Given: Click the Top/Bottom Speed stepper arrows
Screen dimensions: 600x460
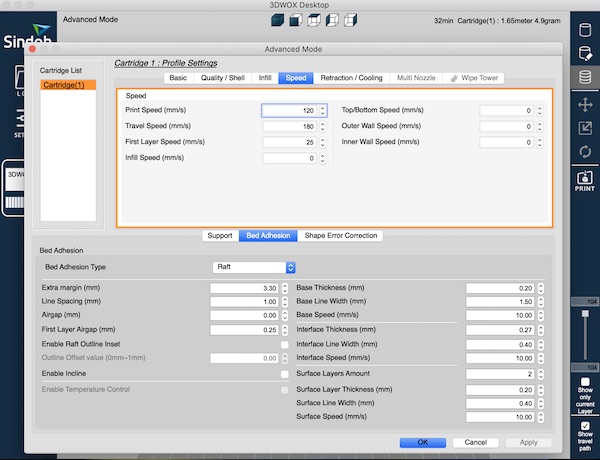Looking at the screenshot, I should coord(540,111).
